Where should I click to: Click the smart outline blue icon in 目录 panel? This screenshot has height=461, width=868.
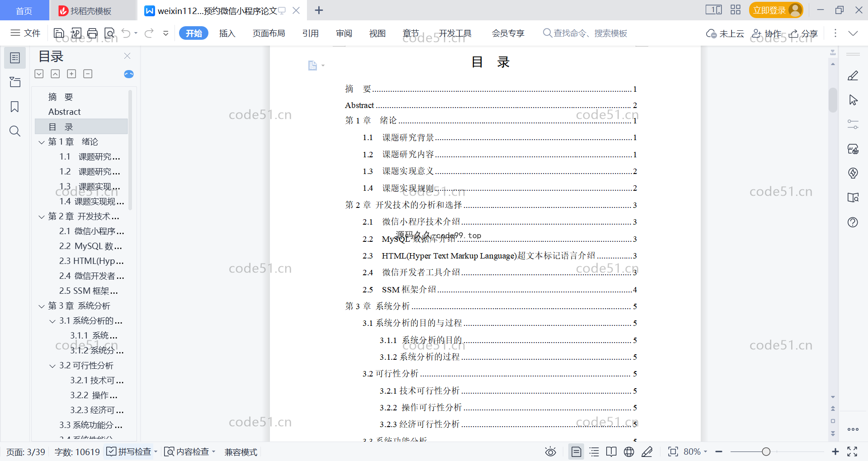coord(129,74)
